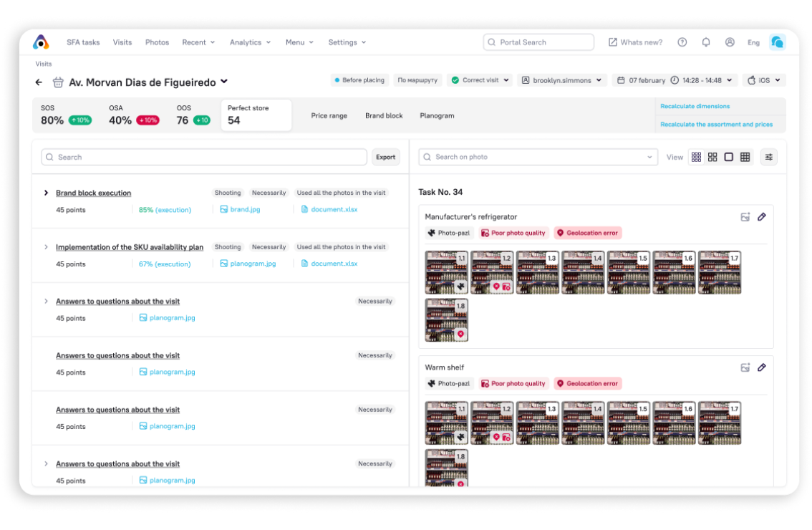Open the notifications bell
Image resolution: width=812 pixels, height=530 pixels.
(706, 42)
